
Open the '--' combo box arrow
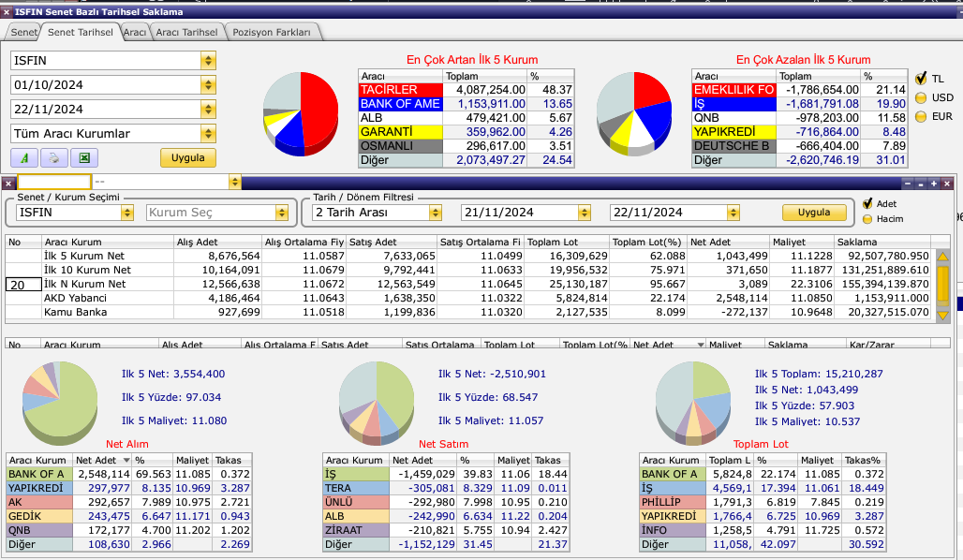coord(234,182)
